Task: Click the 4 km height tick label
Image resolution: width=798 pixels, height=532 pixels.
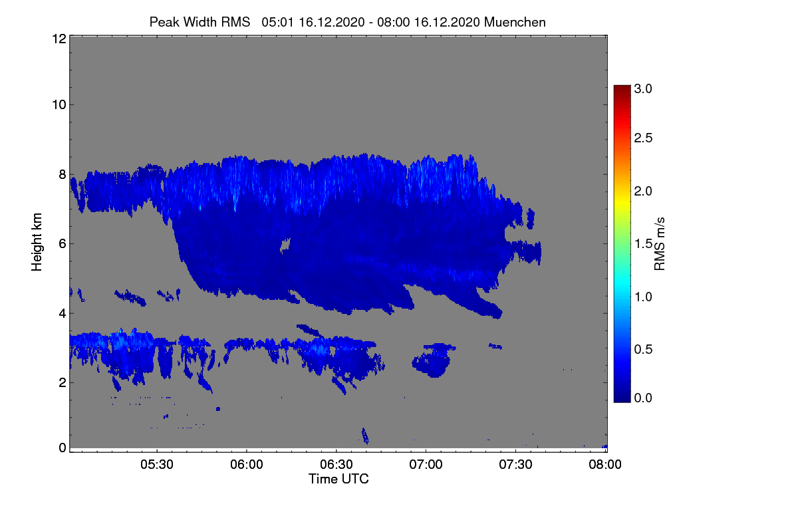Action: coord(61,313)
